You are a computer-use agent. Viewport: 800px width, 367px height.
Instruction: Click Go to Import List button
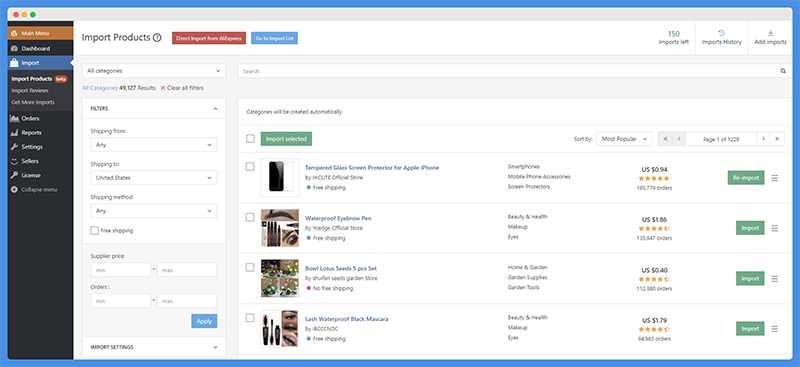[x=274, y=38]
